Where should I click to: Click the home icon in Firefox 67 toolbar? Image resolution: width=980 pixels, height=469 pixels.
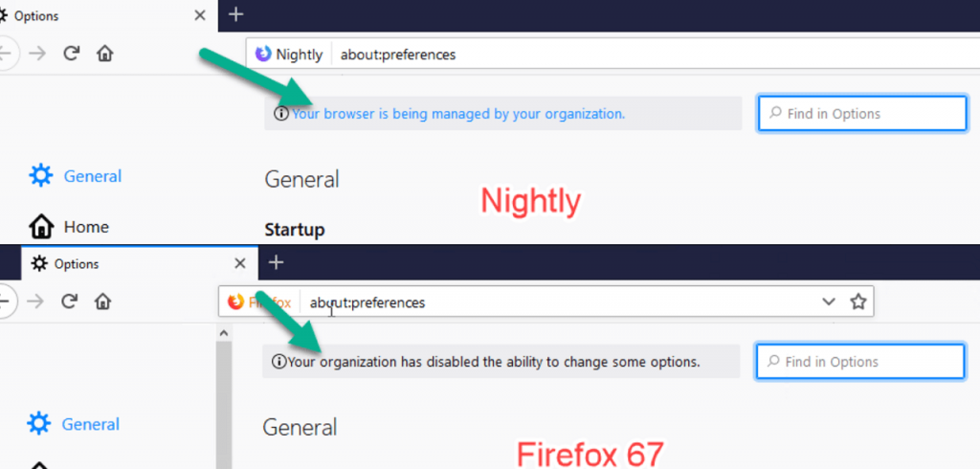click(102, 301)
